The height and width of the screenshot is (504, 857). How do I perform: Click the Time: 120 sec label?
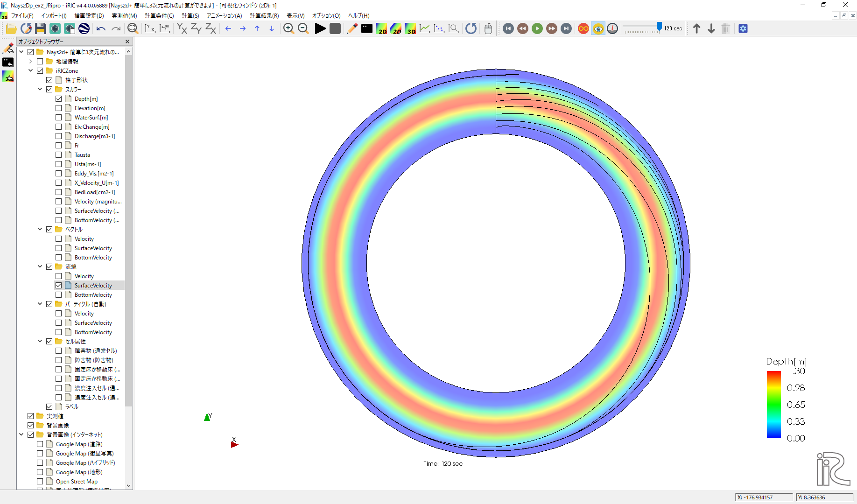coord(443,464)
